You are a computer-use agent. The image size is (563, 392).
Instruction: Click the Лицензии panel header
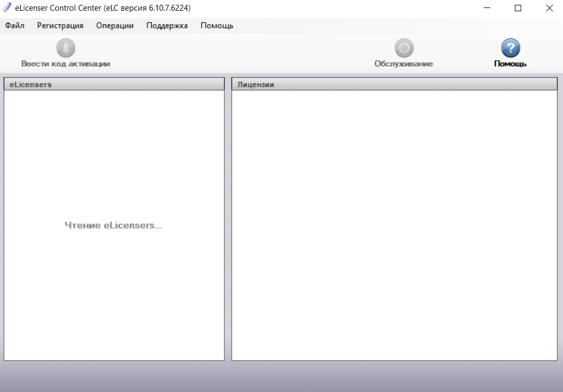(394, 85)
